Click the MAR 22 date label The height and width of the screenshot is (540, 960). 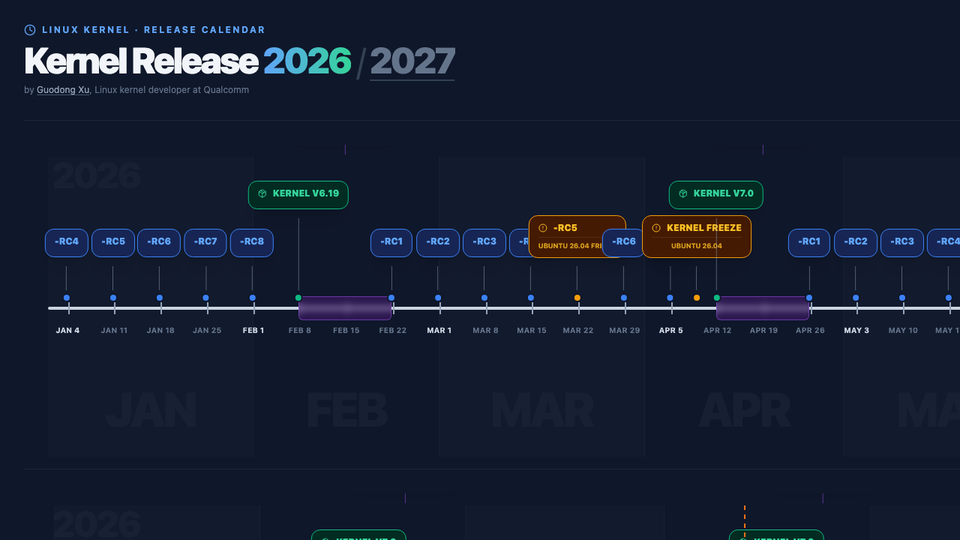(578, 331)
